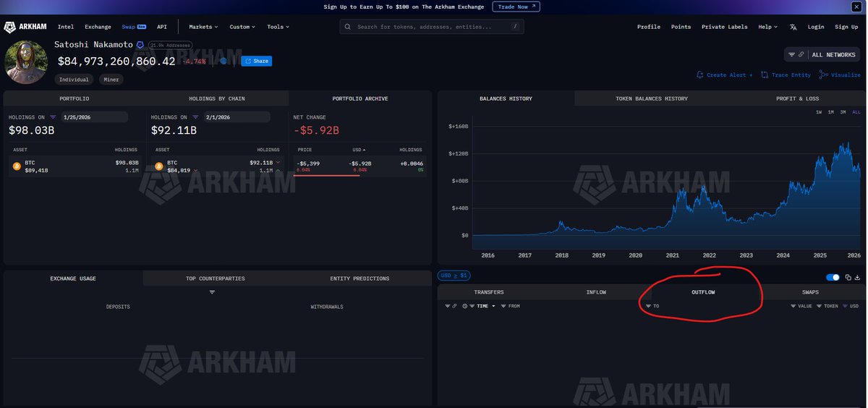
Task: Click the filter icon on the VALUE column
Action: [x=793, y=306]
